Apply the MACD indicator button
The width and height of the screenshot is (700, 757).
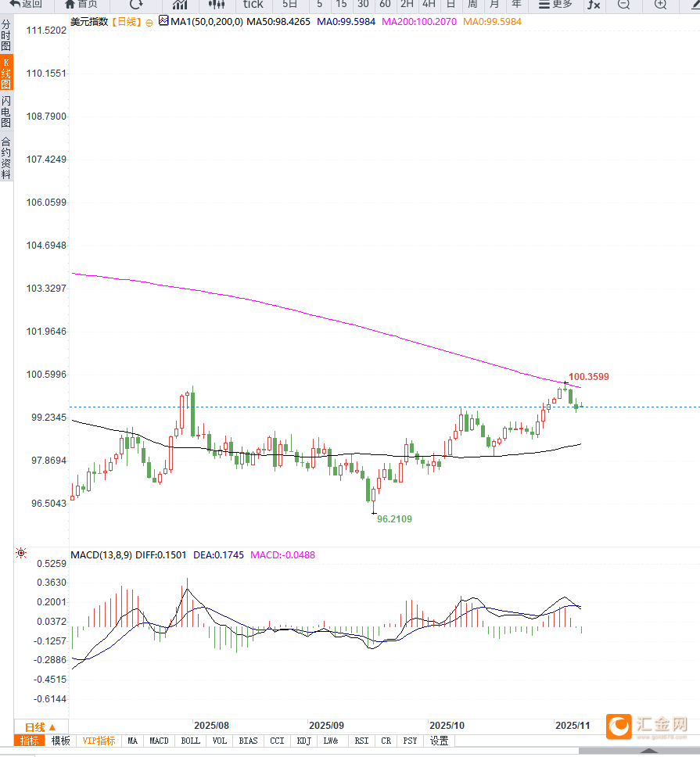[160, 741]
